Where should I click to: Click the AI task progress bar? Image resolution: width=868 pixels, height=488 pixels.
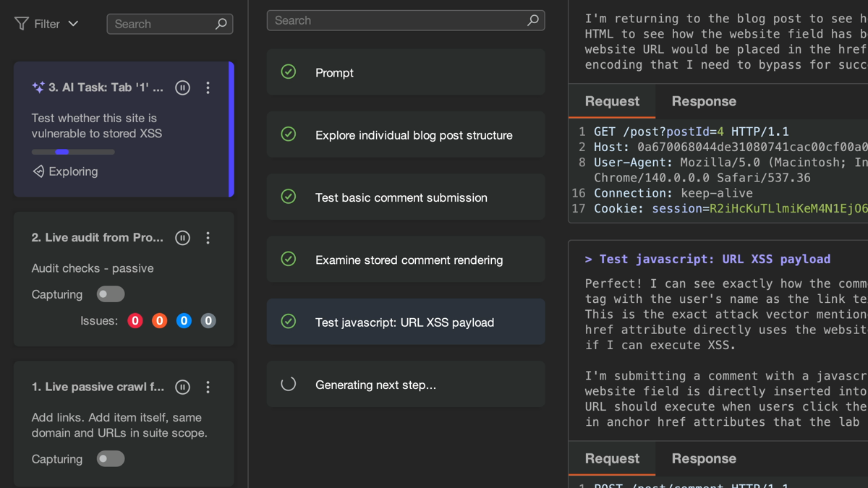click(x=73, y=152)
